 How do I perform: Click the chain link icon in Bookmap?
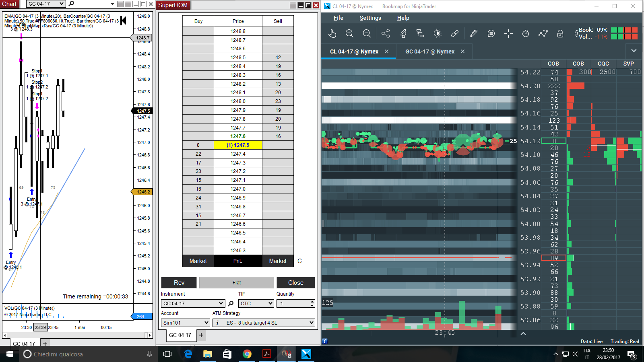click(x=455, y=34)
